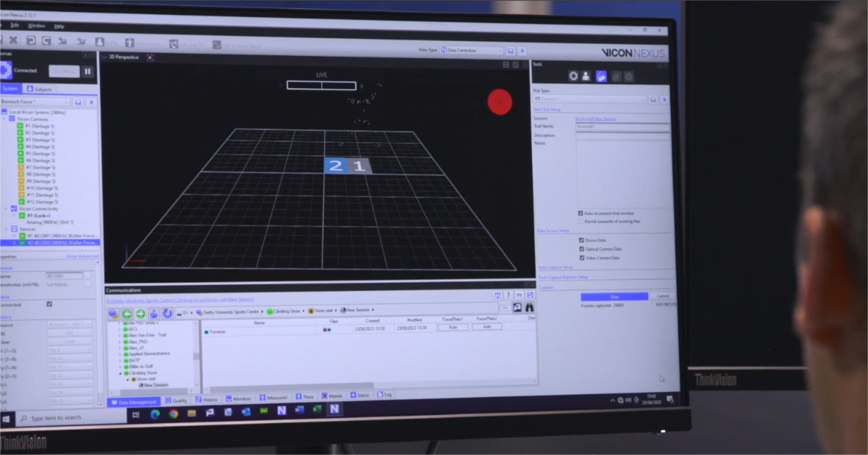The width and height of the screenshot is (868, 455).
Task: Open Google Chrome from the taskbar
Action: coord(173,414)
